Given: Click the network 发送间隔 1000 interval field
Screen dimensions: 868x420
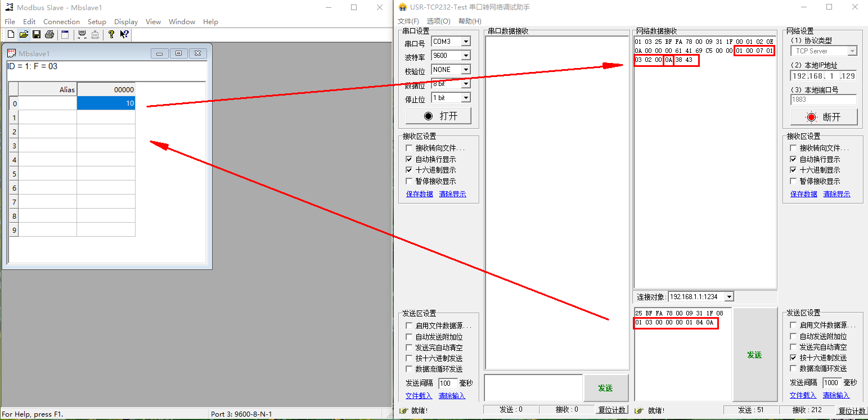Looking at the screenshot, I should point(832,383).
